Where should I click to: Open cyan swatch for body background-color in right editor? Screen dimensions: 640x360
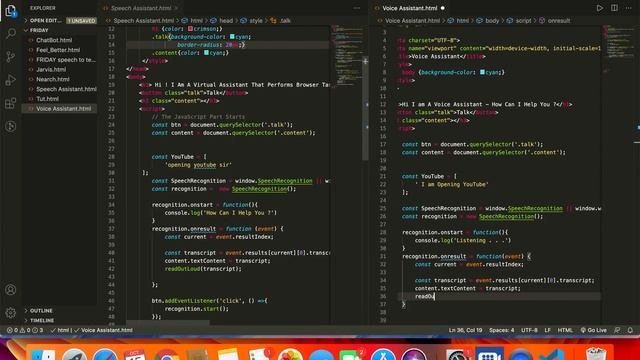point(482,72)
